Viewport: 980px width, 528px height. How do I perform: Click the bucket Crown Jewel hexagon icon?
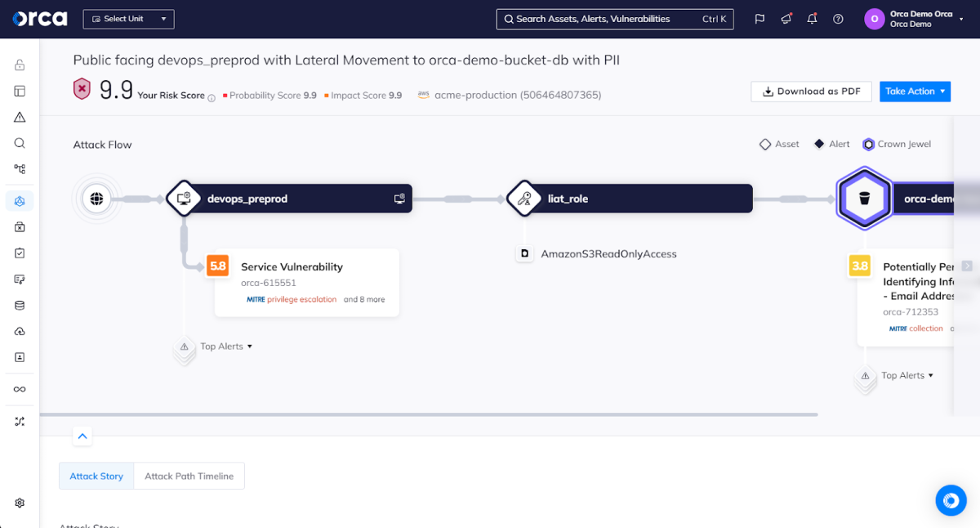pos(864,199)
